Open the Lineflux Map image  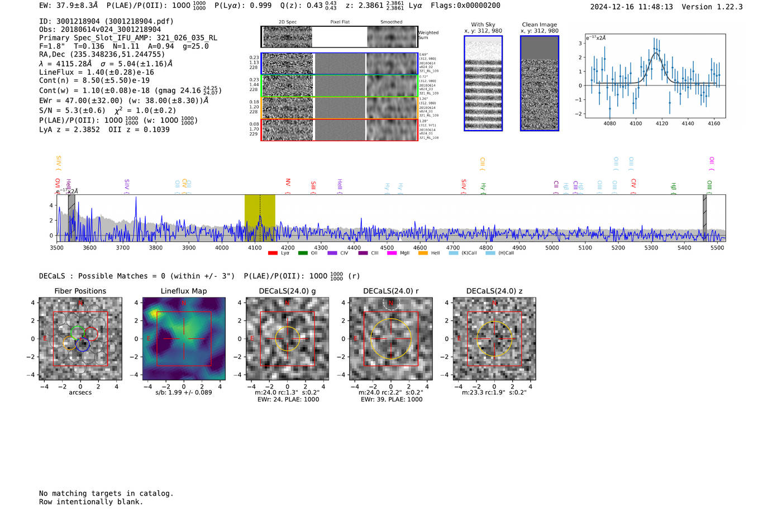point(184,339)
